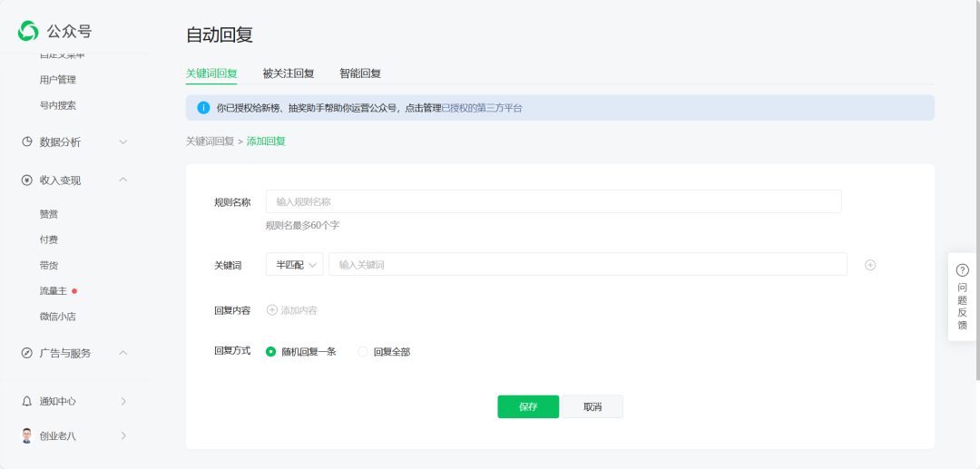
Task: Click the 广告与服务 compass icon
Action: 27,353
